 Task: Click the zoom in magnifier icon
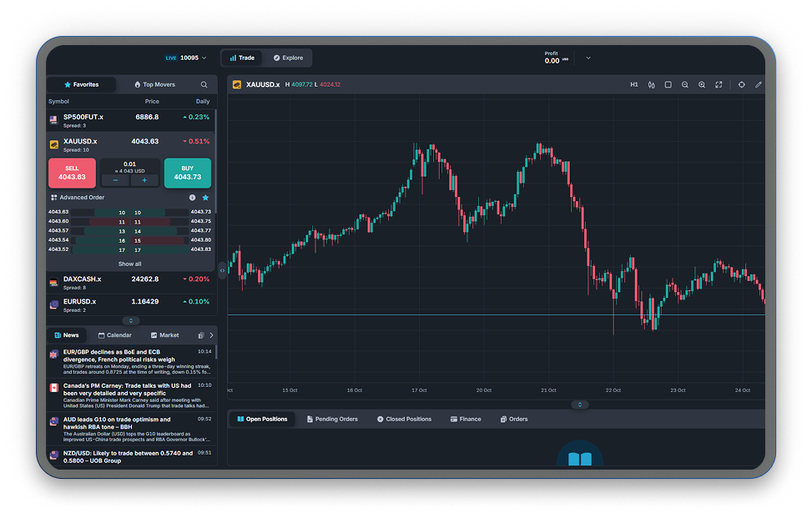click(x=702, y=84)
